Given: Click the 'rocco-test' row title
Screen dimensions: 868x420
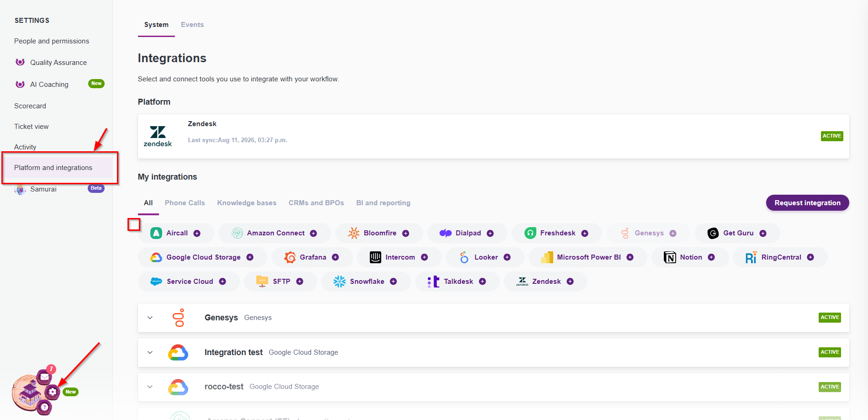Looking at the screenshot, I should pyautogui.click(x=224, y=387).
